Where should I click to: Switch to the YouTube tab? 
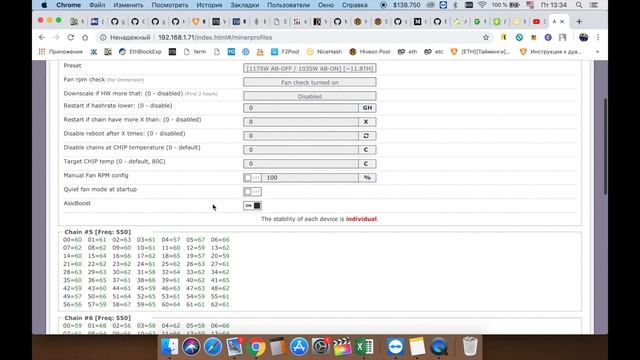click(536, 22)
